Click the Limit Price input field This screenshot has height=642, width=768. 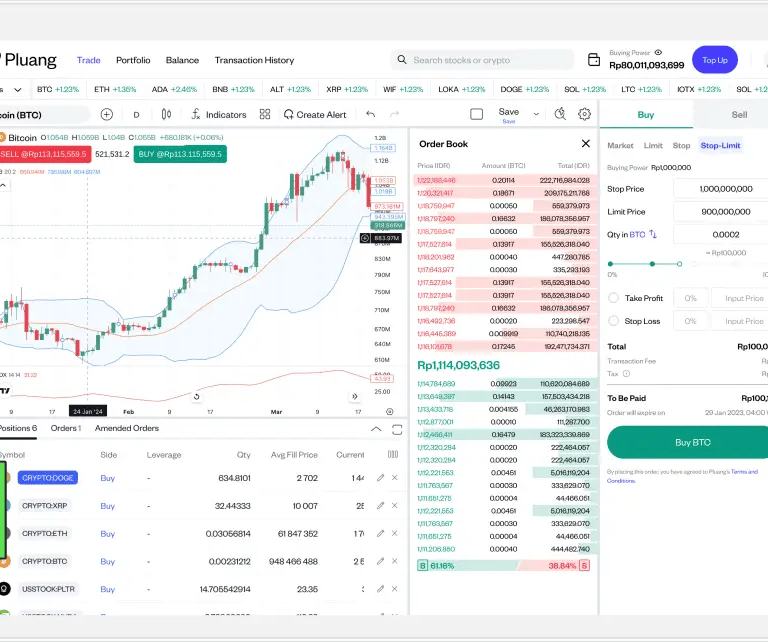(x=721, y=212)
